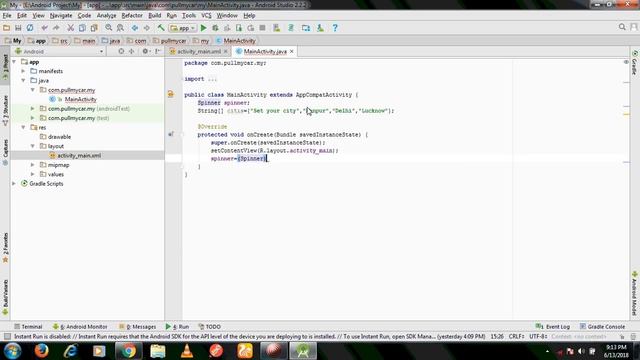640x360 pixels.
Task: Open the Navigate menu
Action: (x=61, y=16)
